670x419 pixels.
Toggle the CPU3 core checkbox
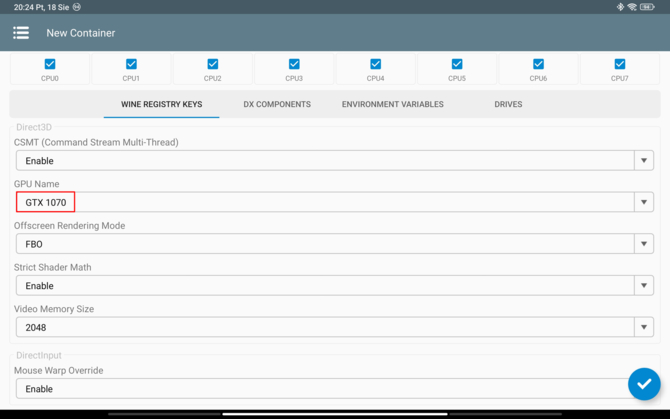[294, 64]
